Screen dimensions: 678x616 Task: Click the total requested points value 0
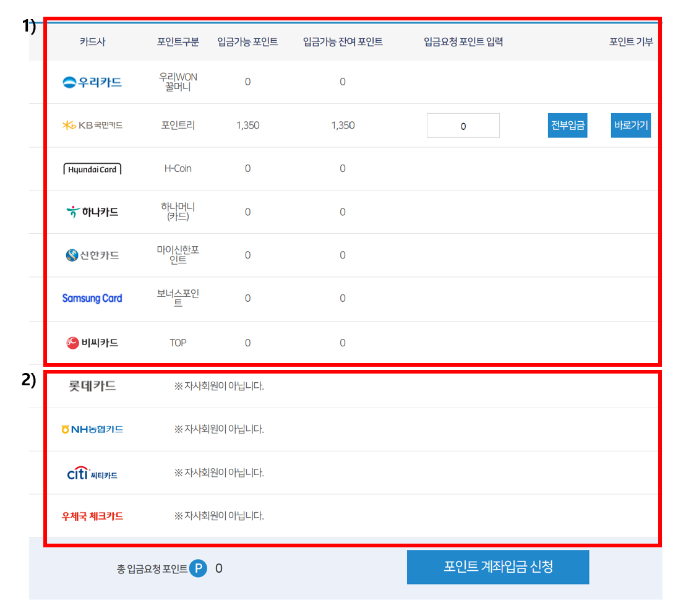coord(219,568)
